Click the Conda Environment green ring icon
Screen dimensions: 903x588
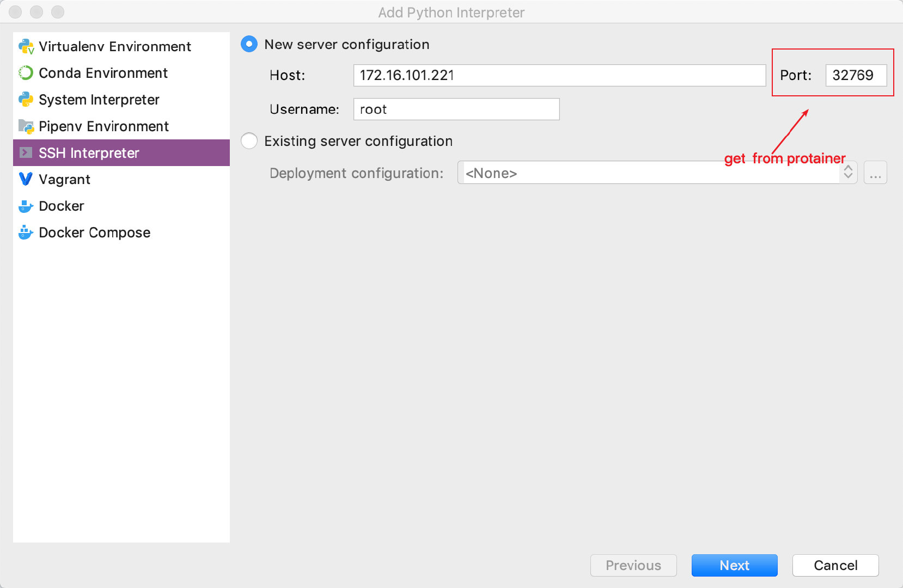[26, 73]
